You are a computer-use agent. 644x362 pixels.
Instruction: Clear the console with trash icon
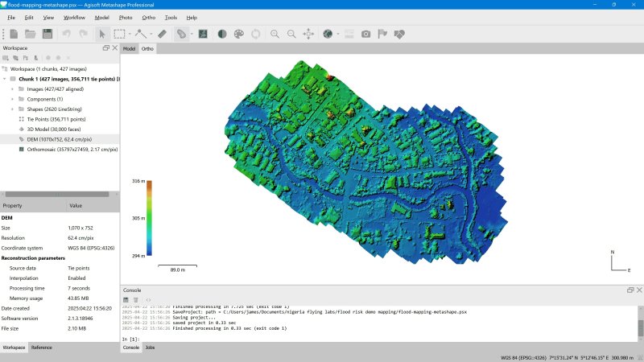point(136,300)
